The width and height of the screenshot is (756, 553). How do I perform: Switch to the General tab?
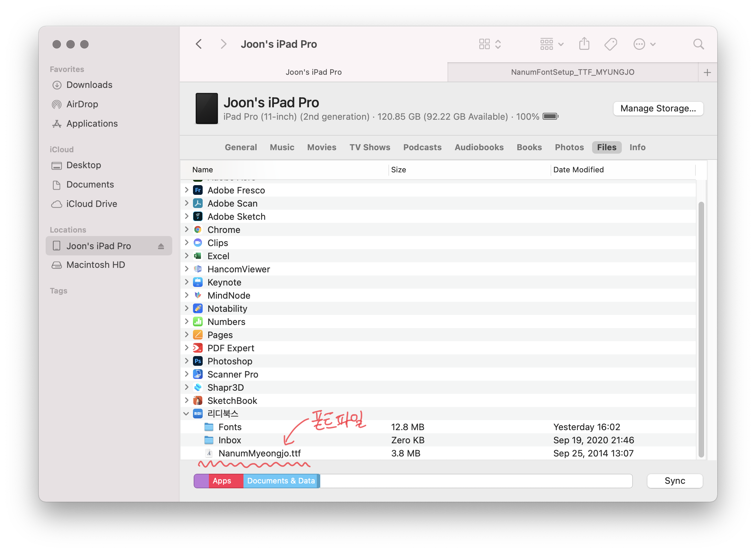click(x=241, y=147)
